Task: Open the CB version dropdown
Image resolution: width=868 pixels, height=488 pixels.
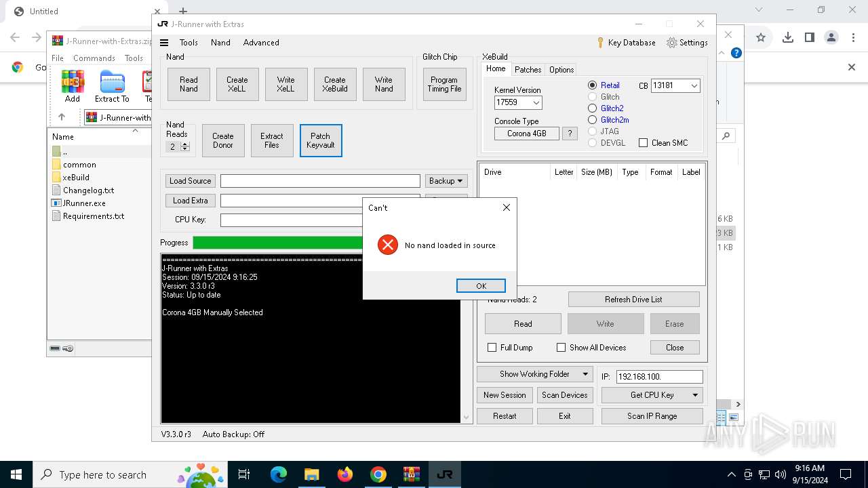Action: click(694, 86)
